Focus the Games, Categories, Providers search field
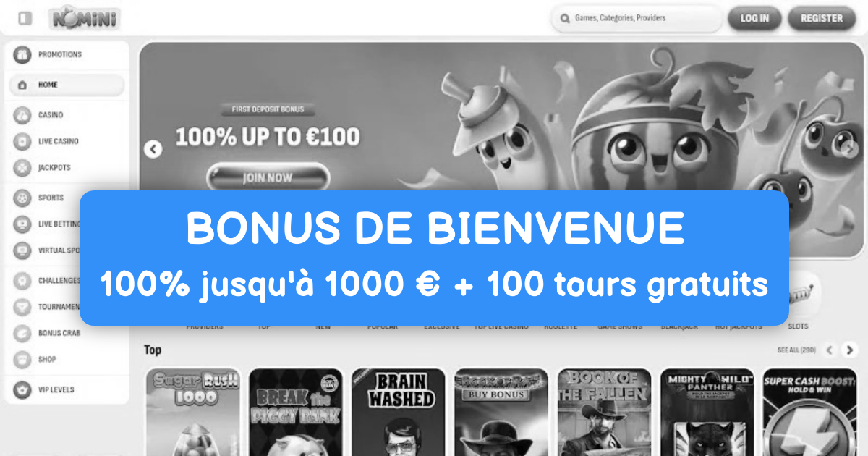Viewport: 868px width, 456px height. coord(637,18)
